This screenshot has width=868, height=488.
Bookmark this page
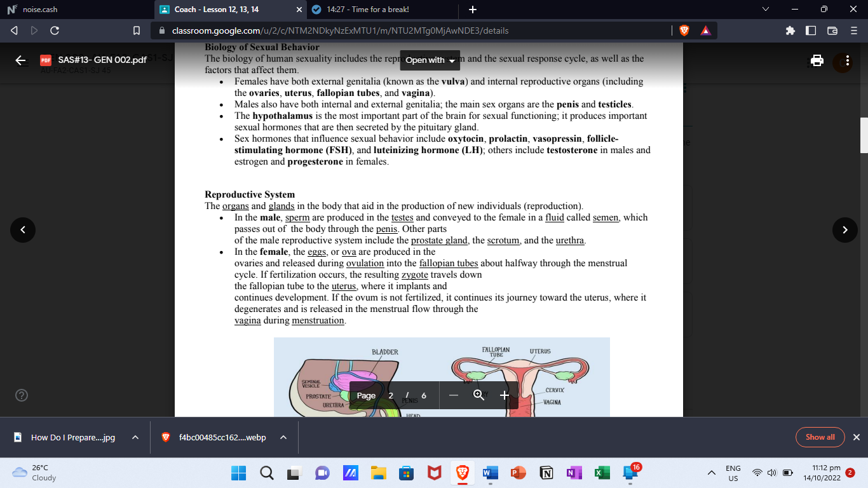click(136, 30)
